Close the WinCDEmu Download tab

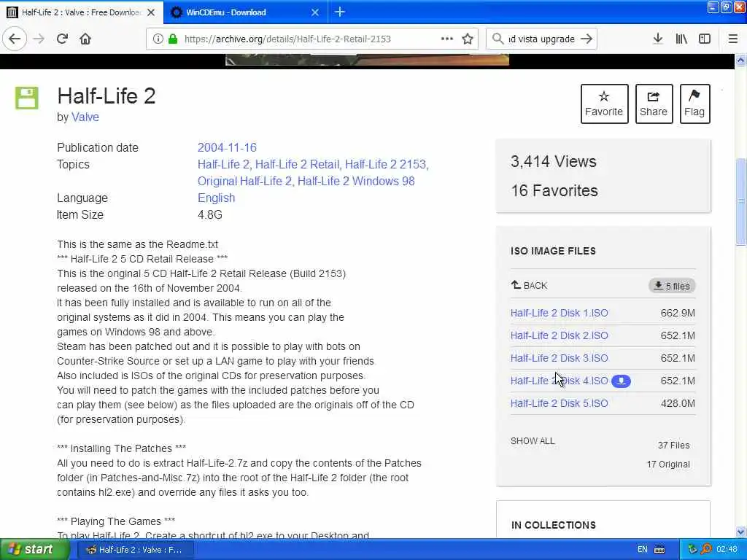pos(315,12)
